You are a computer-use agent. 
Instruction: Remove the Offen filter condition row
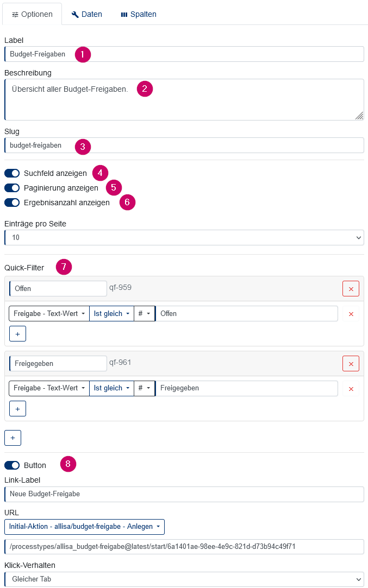click(351, 314)
